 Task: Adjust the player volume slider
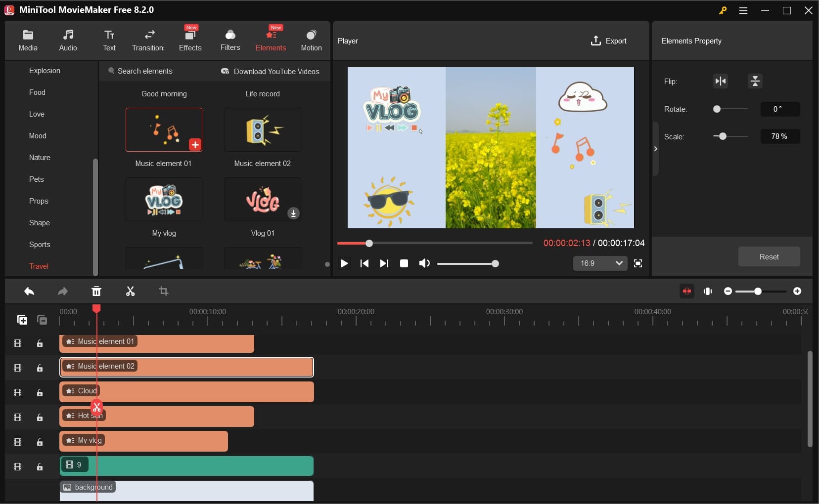pos(495,264)
